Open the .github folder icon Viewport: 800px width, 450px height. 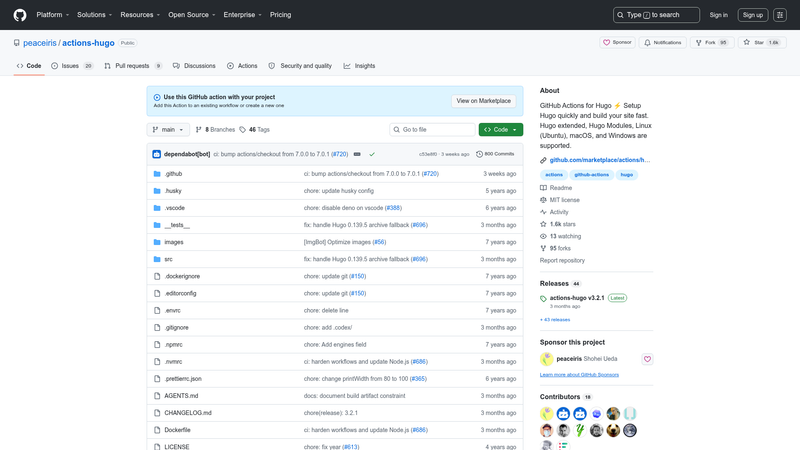157,174
